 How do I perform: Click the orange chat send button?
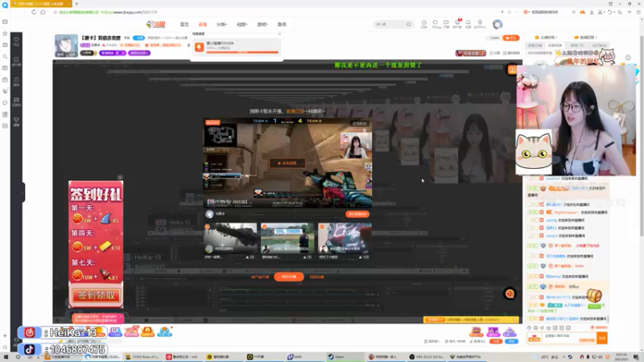(602, 338)
